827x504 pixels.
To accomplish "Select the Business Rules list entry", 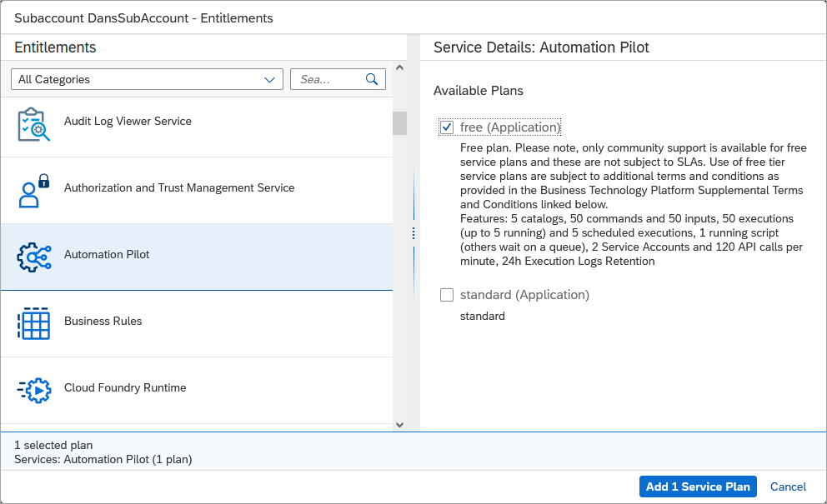I will click(197, 324).
